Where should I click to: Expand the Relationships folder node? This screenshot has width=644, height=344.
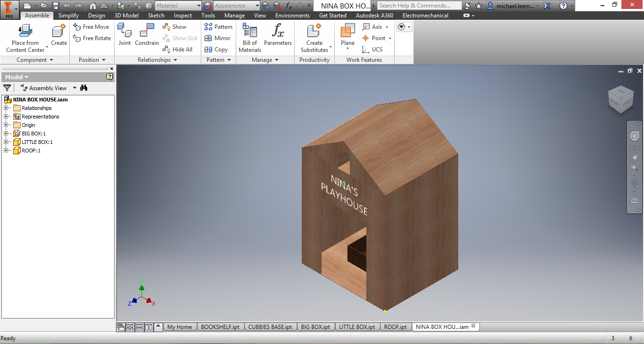6,108
